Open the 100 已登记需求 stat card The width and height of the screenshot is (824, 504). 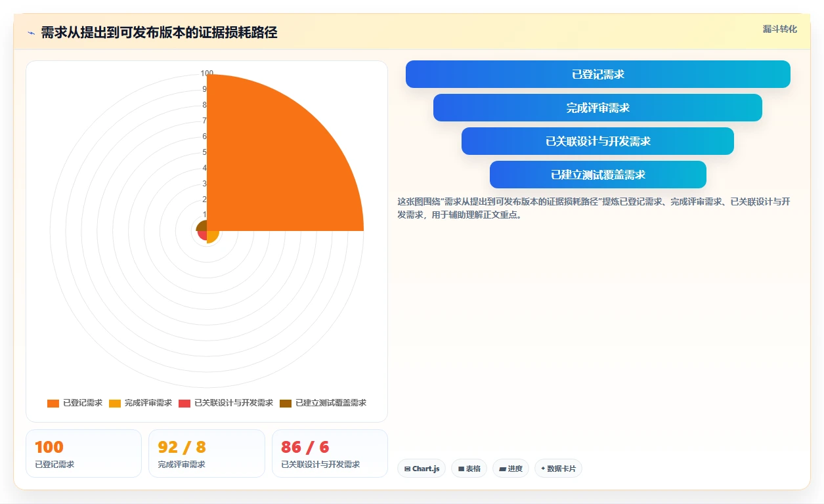click(83, 453)
